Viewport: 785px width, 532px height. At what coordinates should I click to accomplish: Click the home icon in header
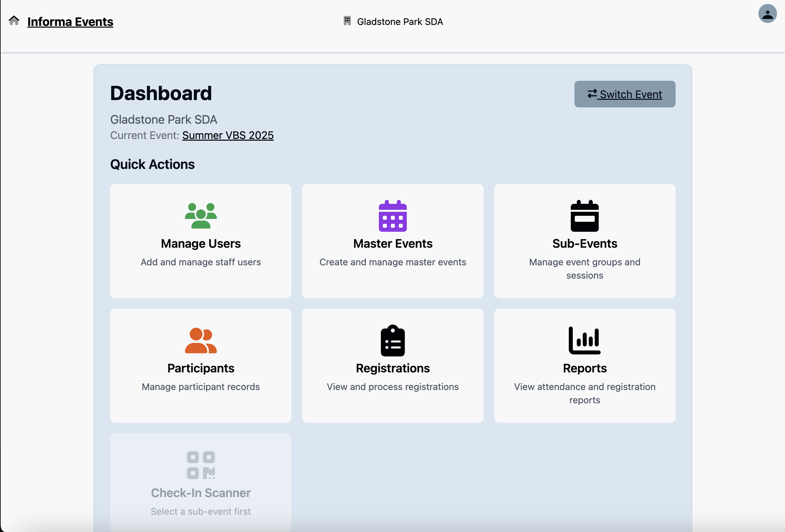[14, 21]
